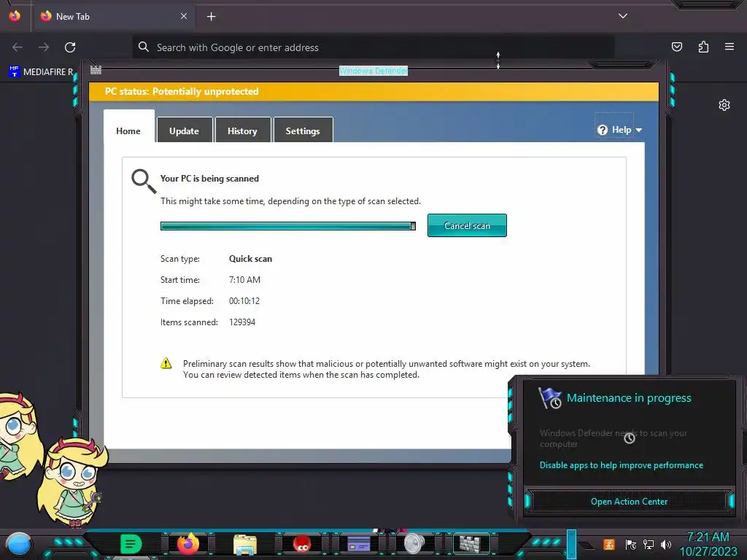
Task: Reload the current page
Action: 70,47
